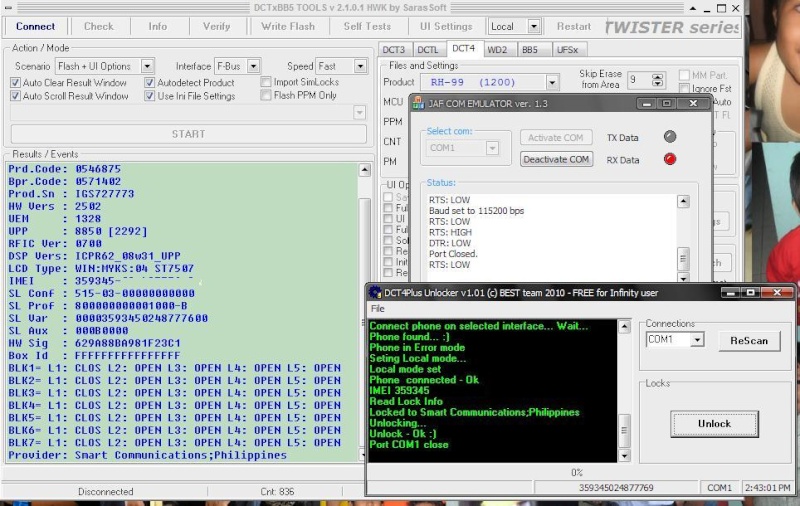Expand the empty dropdown above START
Screen dimensions: 800x506
coord(359,112)
